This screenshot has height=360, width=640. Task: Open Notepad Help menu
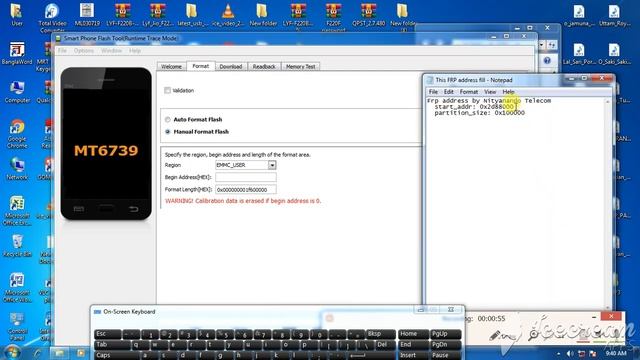click(508, 92)
